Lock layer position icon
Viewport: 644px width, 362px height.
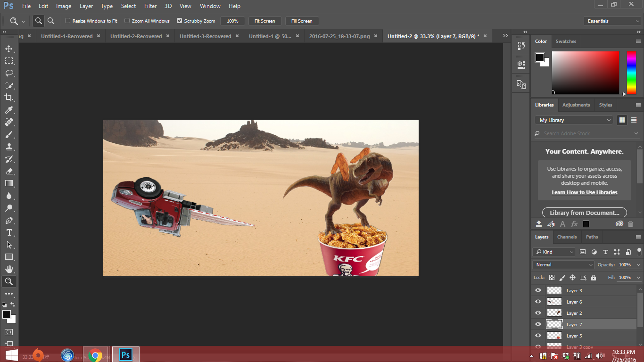point(572,278)
